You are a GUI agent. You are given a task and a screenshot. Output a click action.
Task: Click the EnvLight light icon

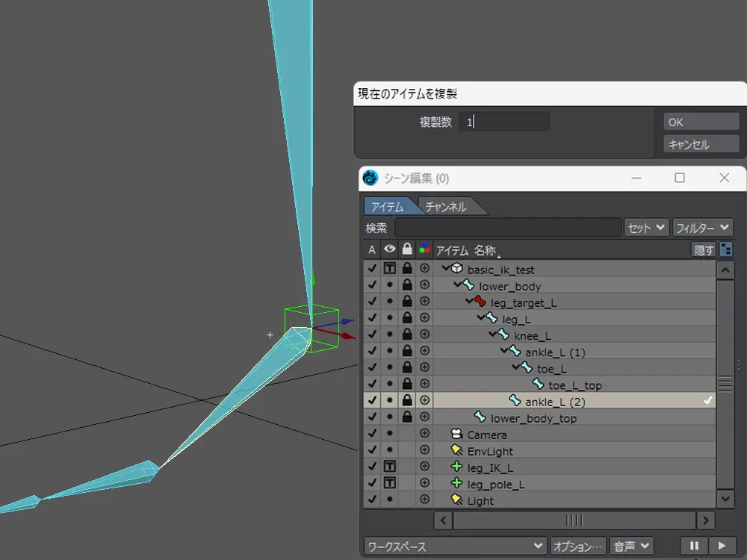pos(457,450)
